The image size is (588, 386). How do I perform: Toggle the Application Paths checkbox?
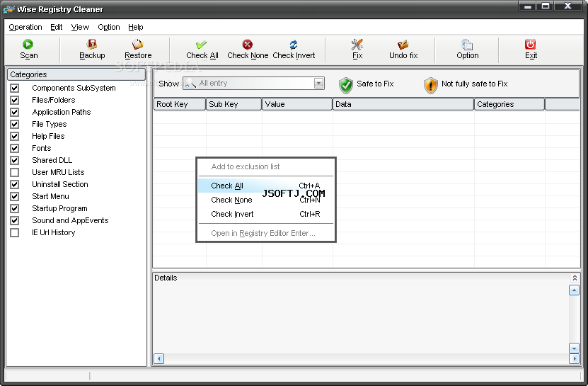(x=15, y=112)
